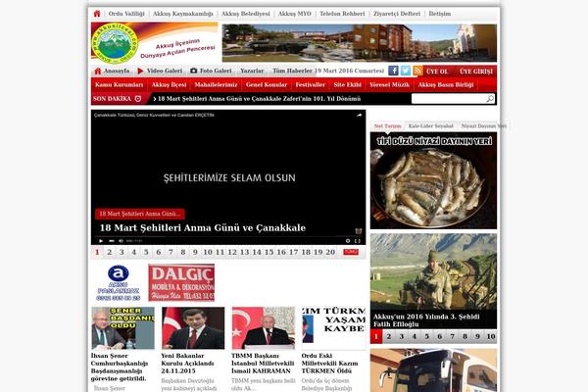
Task: Open Mahallelerimiz menu
Action: pyautogui.click(x=216, y=85)
